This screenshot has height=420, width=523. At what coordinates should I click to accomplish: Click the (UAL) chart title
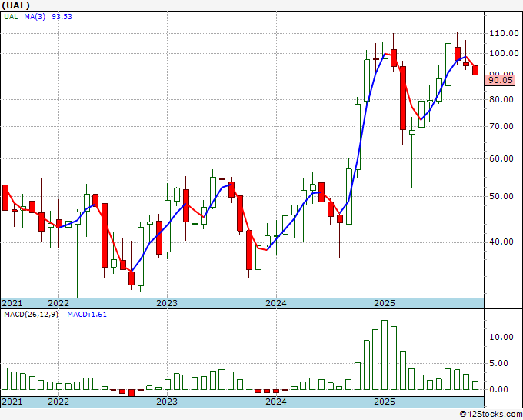point(15,5)
